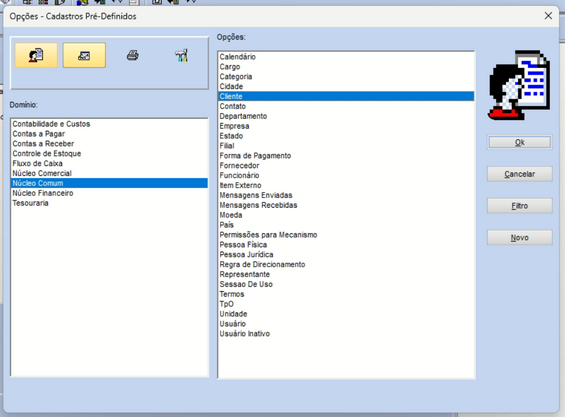Click the printer toolbar icon

133,55
